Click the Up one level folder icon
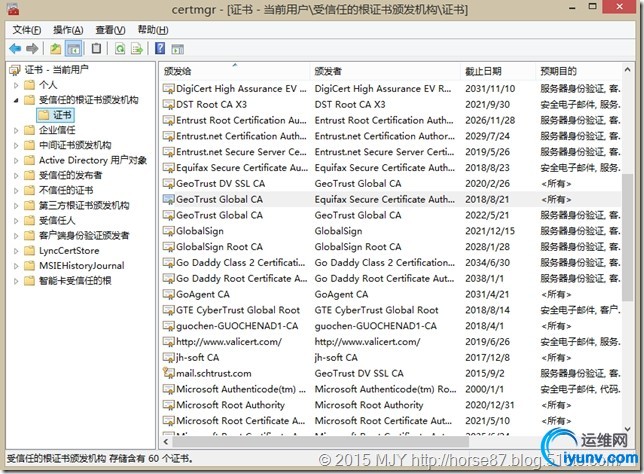This screenshot has height=474, width=644. (55, 49)
